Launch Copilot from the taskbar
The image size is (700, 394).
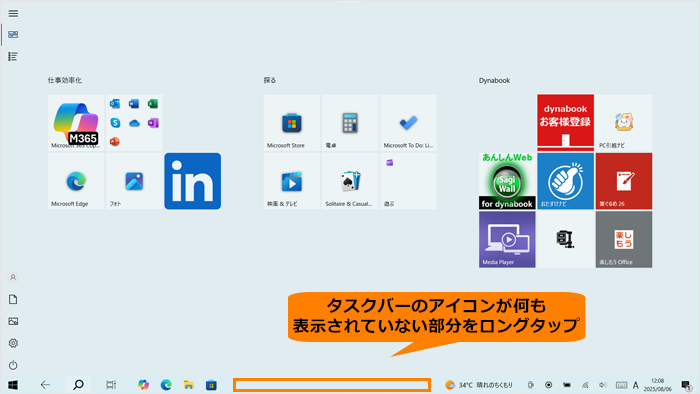click(x=143, y=385)
